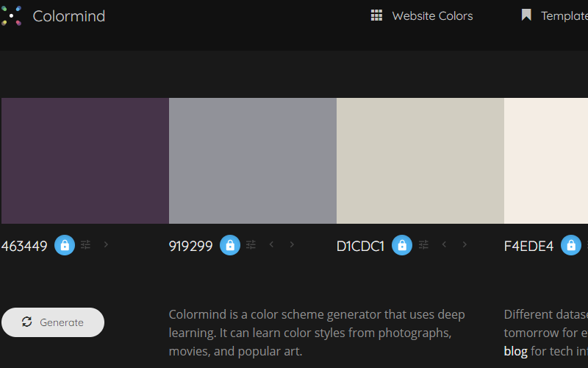
Task: Click the Generate button
Action: (53, 322)
